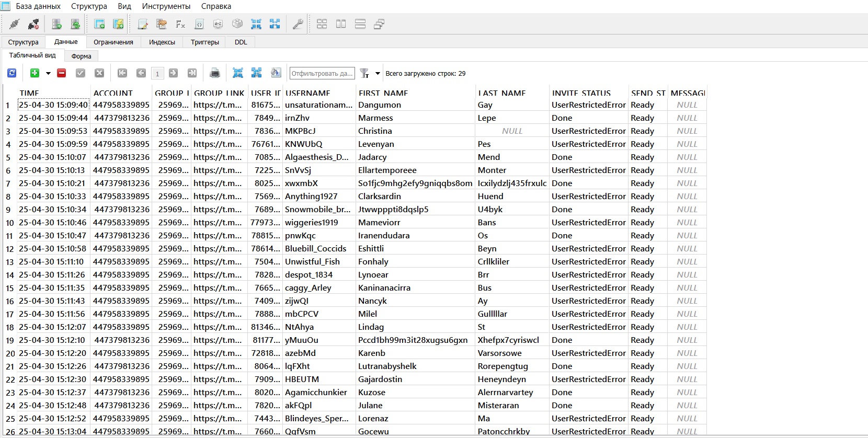868x438 pixels.
Task: Sort by the USERNAME column header
Action: click(x=319, y=93)
